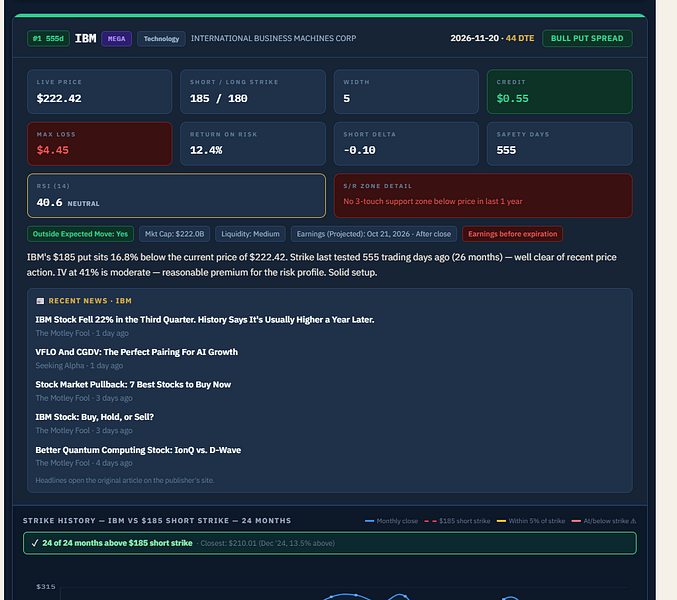Select the IBM ticker symbol
The image size is (677, 600).
(85, 38)
